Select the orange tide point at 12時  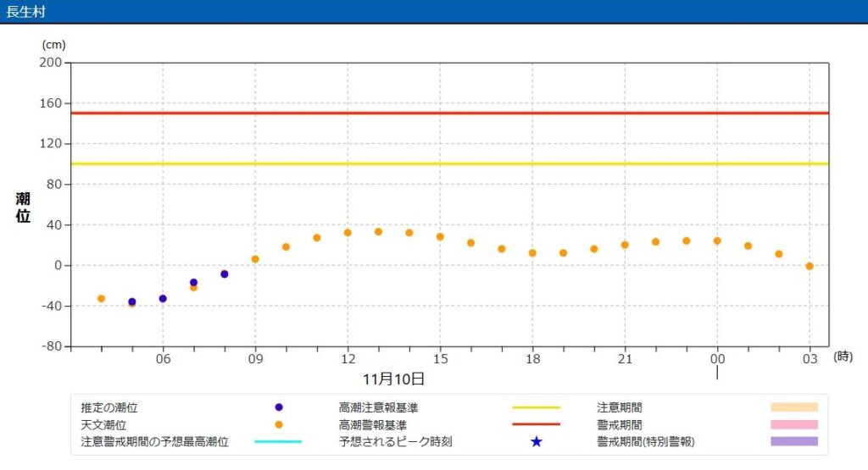[x=348, y=233]
